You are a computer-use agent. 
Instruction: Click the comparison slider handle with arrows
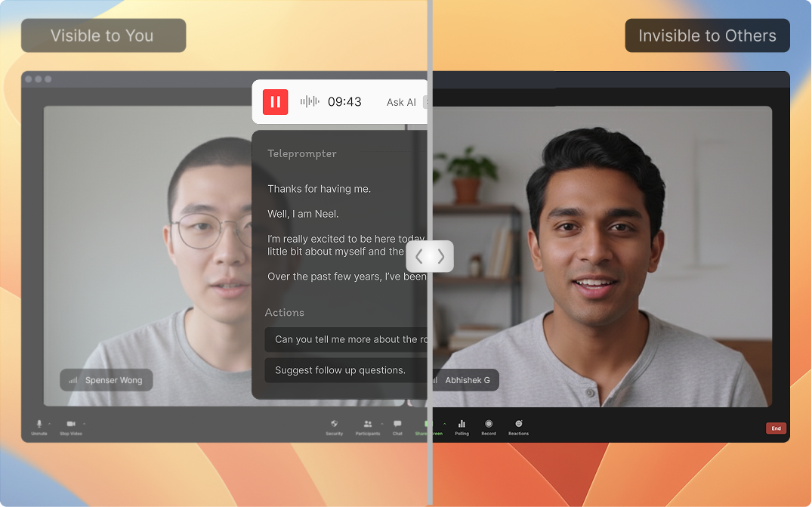[430, 256]
